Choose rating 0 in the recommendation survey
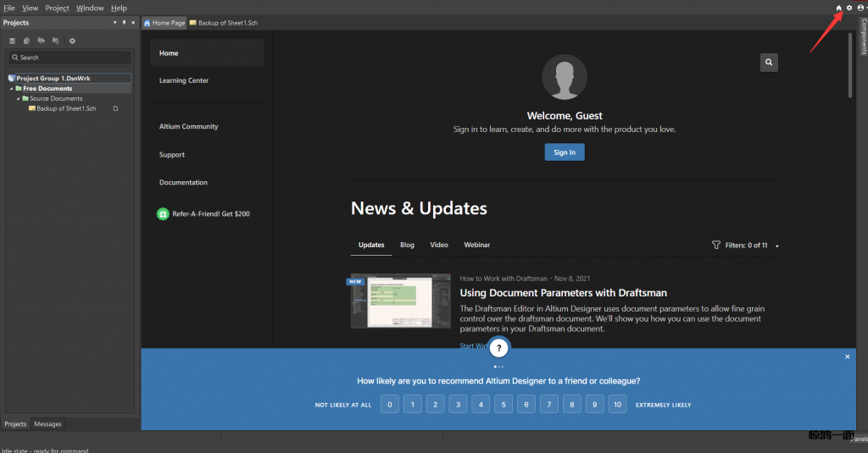868x453 pixels. coord(389,405)
